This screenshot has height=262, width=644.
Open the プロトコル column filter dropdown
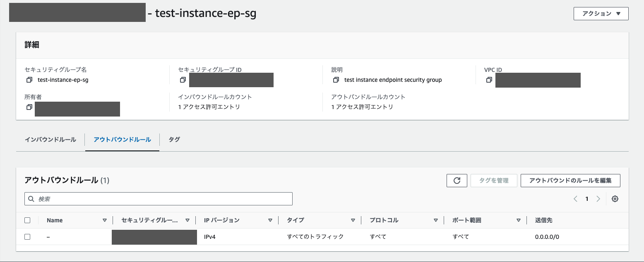click(435, 220)
